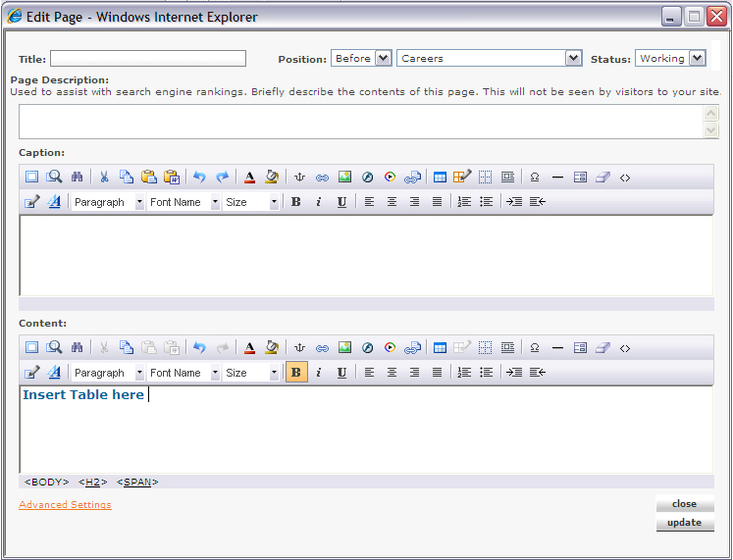Open Font Name dropdown in Caption toolbar
733x560 pixels.
tap(183, 202)
